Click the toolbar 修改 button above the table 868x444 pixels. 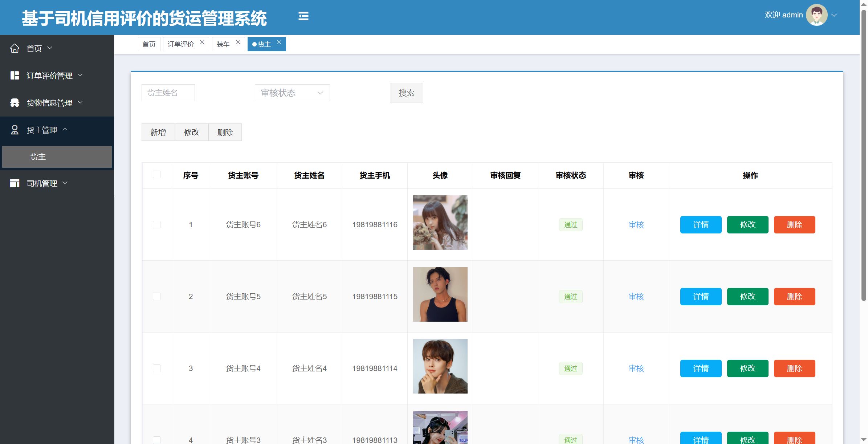pyautogui.click(x=192, y=132)
